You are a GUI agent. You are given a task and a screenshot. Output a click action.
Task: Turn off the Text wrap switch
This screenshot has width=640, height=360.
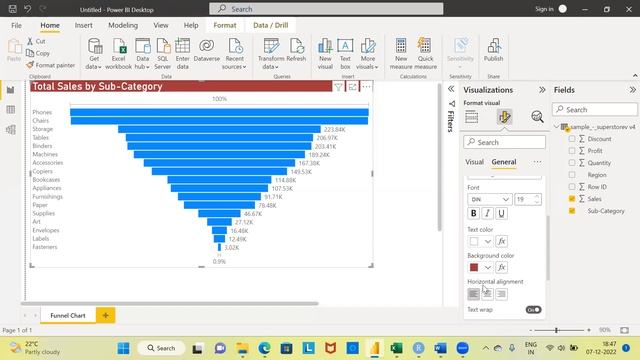point(533,310)
